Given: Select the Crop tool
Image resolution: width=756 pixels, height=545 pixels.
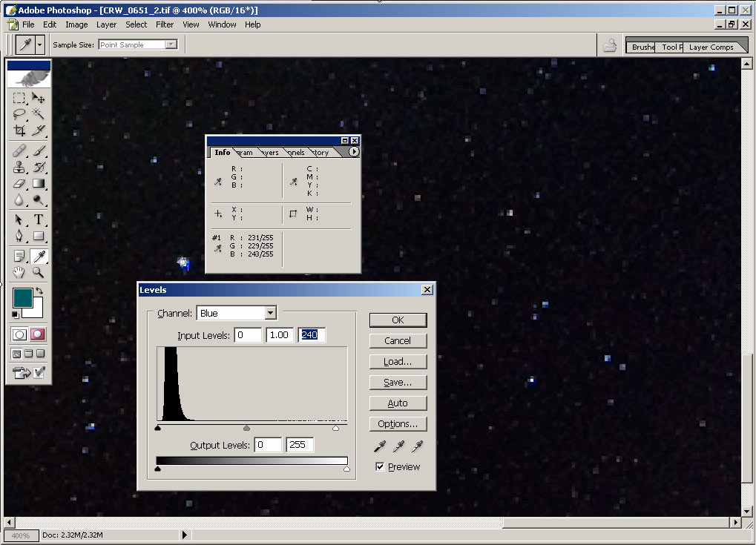Looking at the screenshot, I should [x=19, y=131].
